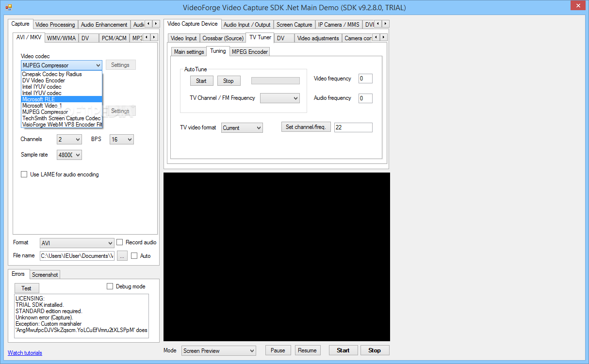
Task: Open the Format AVI dropdown
Action: [77, 243]
